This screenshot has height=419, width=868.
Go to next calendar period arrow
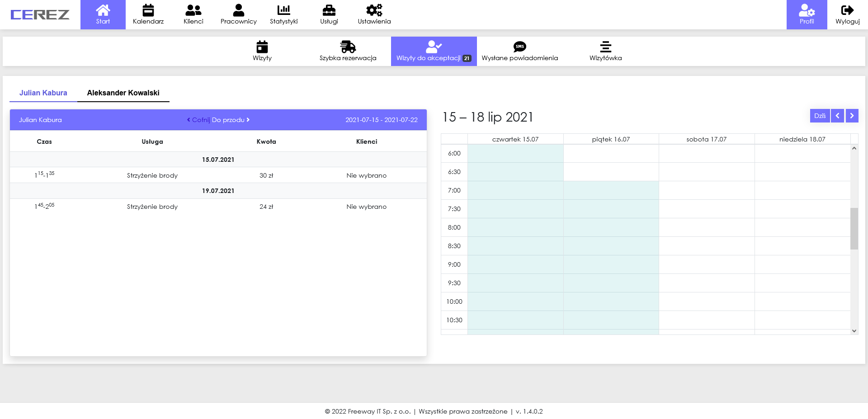tap(852, 116)
